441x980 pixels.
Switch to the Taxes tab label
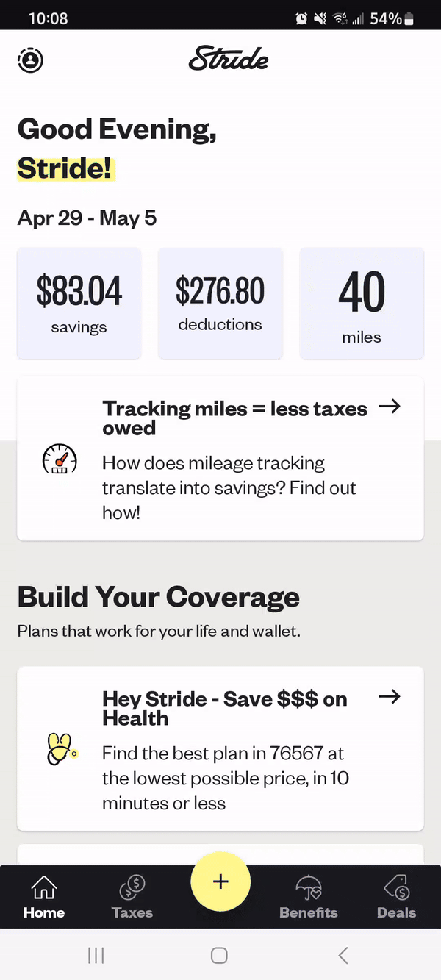click(132, 912)
